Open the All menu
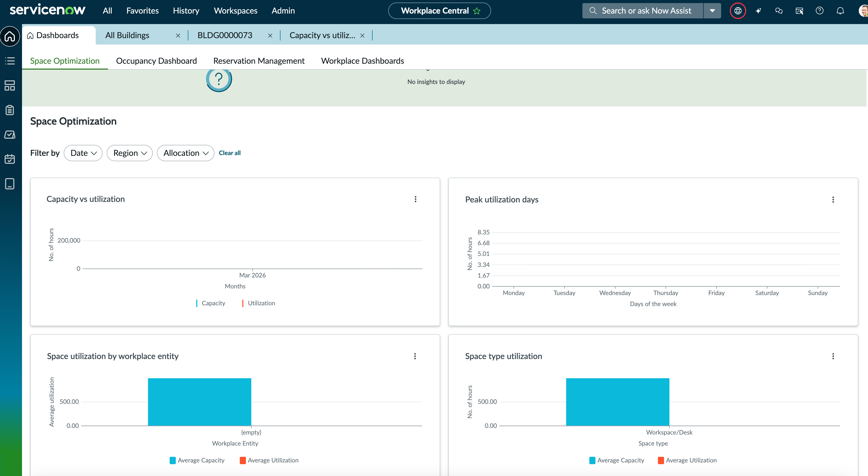Screen dimensions: 868x476 107,11
